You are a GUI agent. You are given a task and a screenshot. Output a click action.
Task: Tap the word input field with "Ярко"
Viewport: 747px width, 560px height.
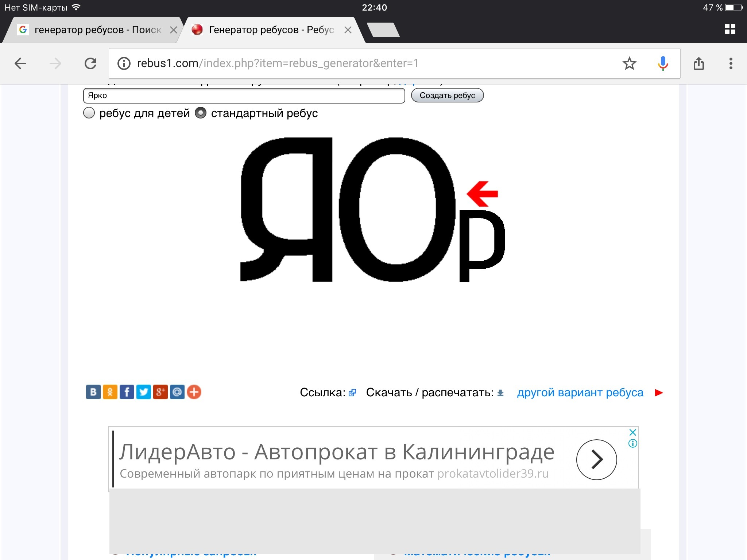tap(244, 96)
